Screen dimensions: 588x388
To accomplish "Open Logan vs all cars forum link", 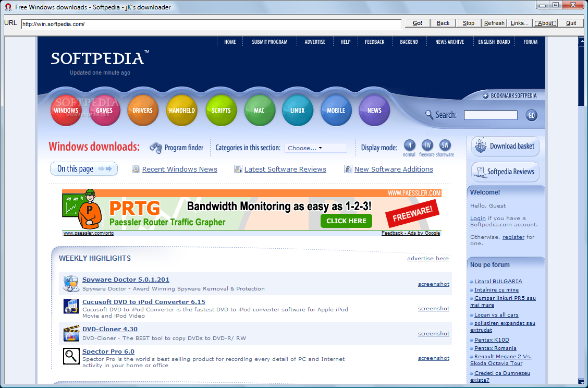I will 496,315.
